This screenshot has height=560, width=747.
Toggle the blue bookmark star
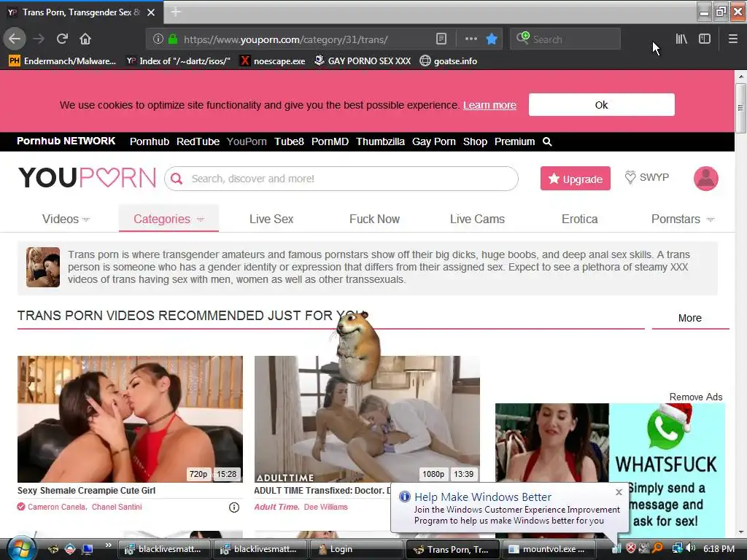492,39
